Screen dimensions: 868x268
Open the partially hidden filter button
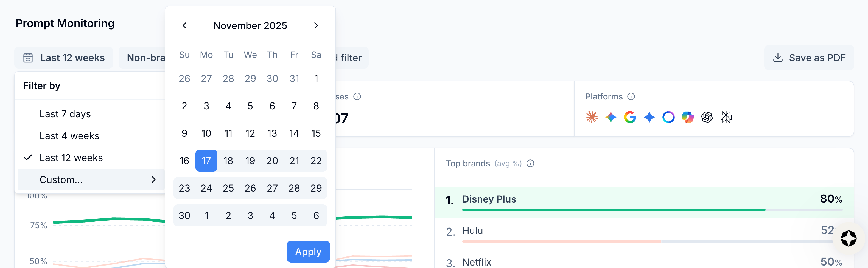tap(352, 58)
